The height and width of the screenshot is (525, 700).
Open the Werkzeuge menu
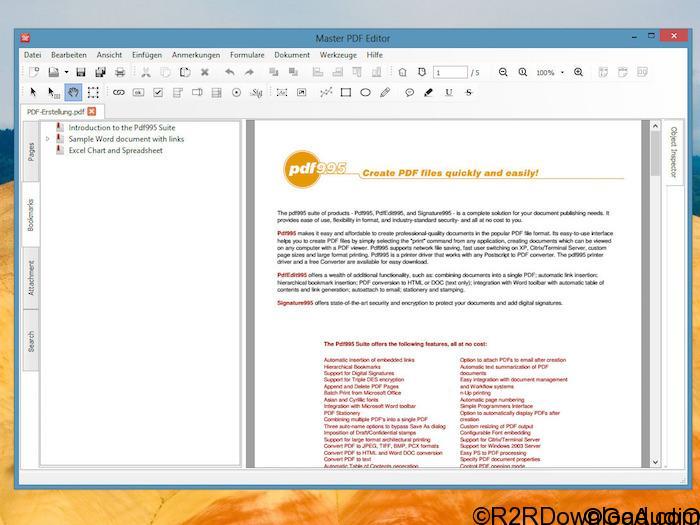click(338, 55)
